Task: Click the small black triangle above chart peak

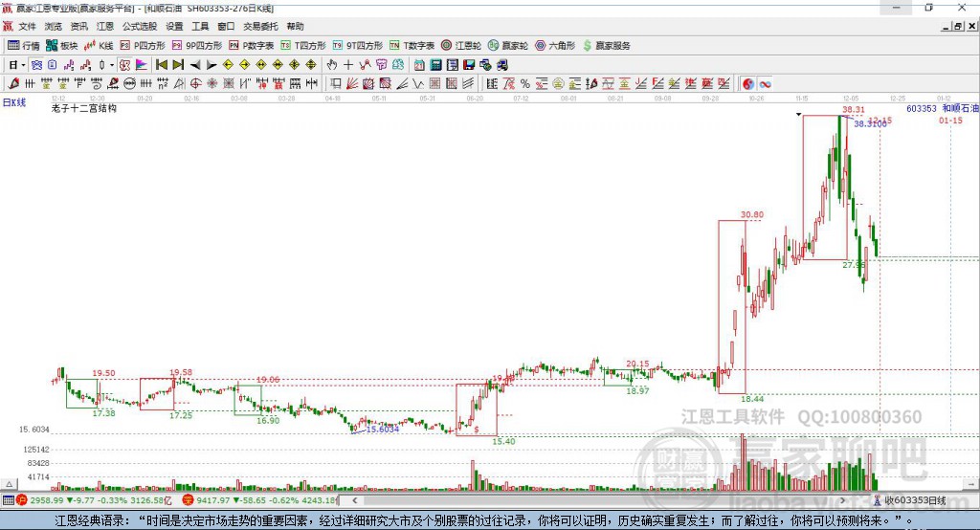Action: [799, 115]
